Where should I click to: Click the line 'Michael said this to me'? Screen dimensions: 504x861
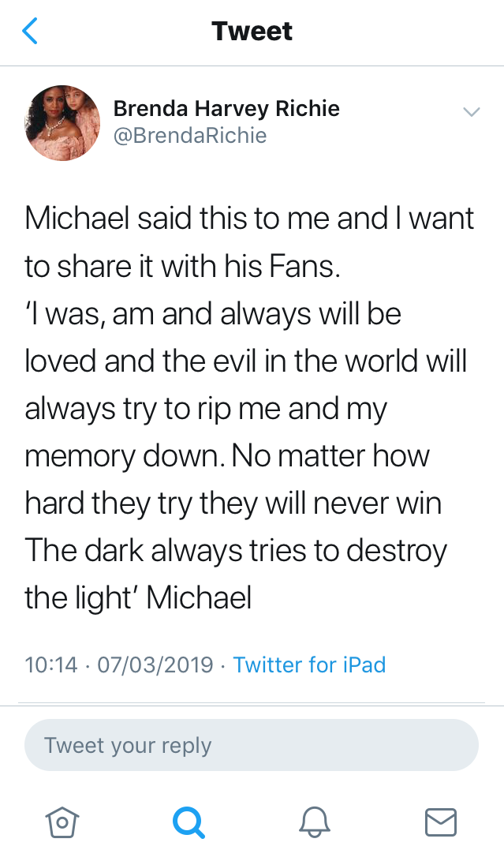178,218
